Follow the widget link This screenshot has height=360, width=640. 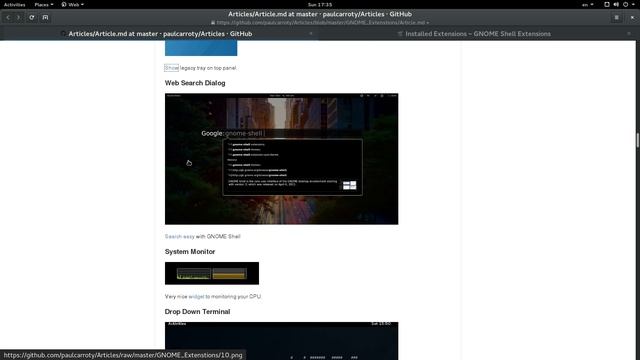(196, 296)
